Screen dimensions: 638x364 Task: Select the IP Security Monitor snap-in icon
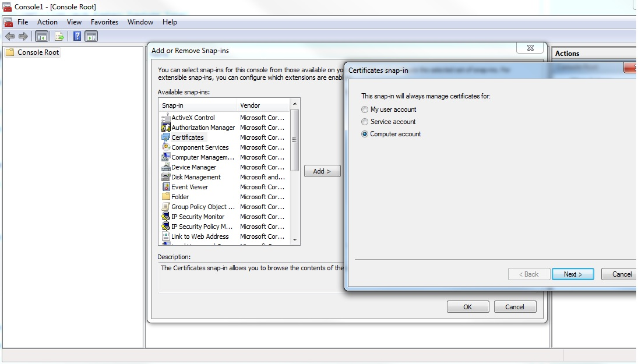point(165,217)
